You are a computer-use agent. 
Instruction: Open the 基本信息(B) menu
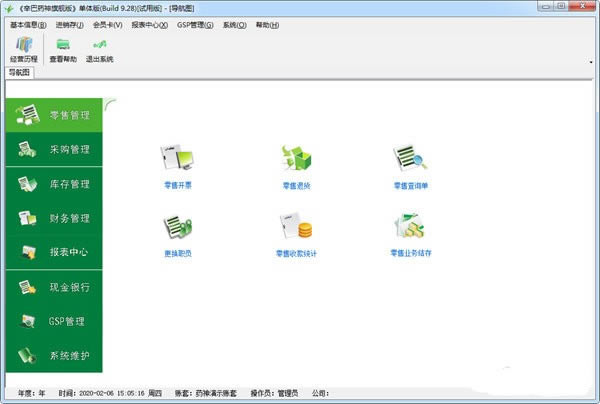click(x=28, y=25)
